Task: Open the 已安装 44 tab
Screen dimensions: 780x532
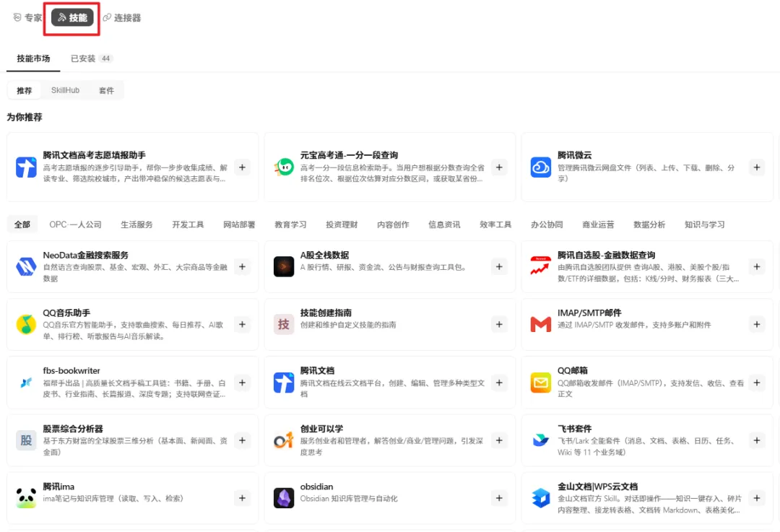Action: click(92, 58)
